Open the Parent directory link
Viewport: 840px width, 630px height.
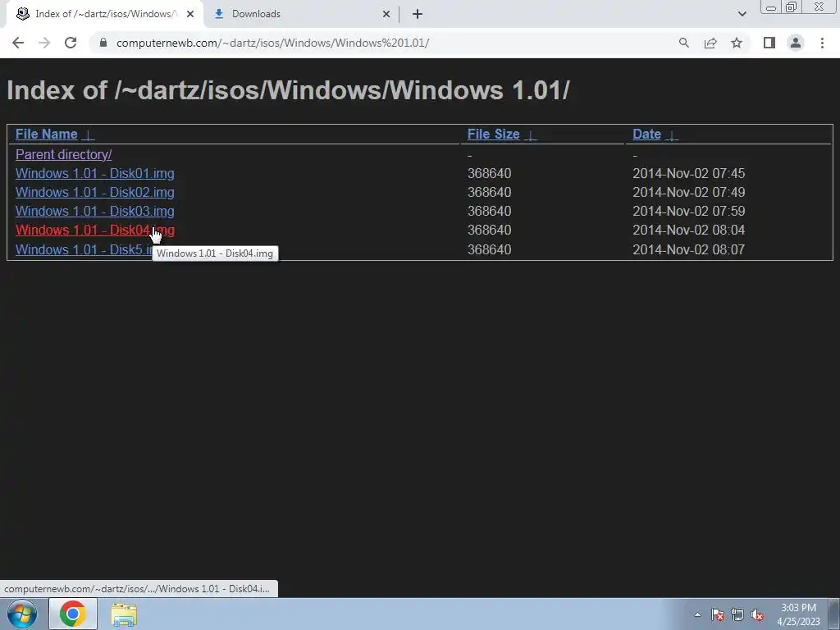click(64, 154)
